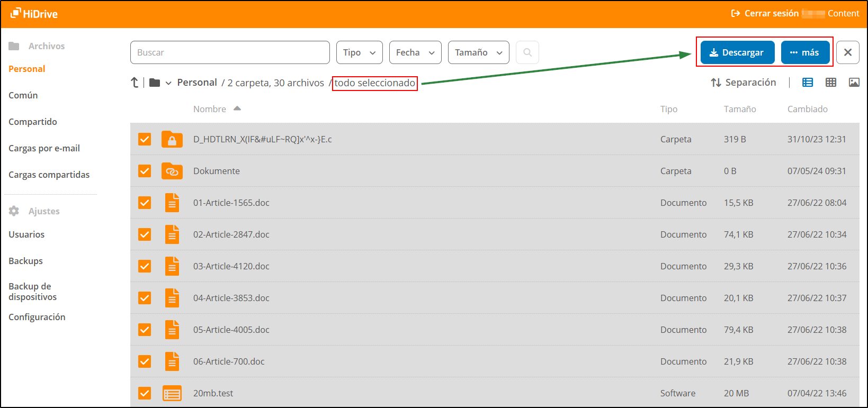Open the Tipo filter dropdown
This screenshot has height=408, width=868.
pyautogui.click(x=359, y=52)
